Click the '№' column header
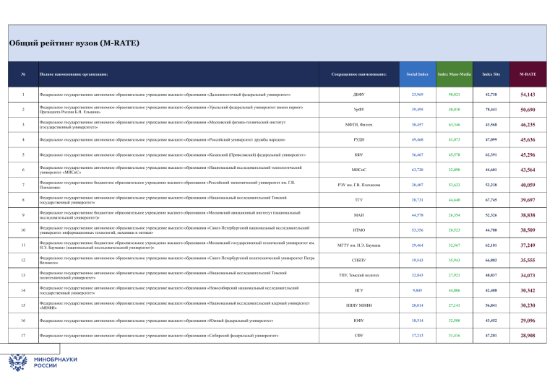Screen dimensions: 555x392 point(23,74)
